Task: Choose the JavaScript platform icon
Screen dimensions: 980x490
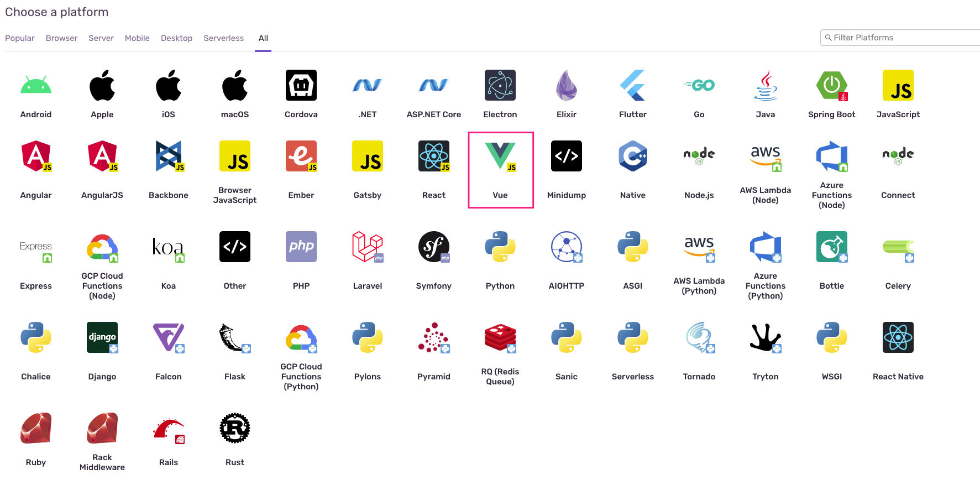Action: [x=898, y=85]
